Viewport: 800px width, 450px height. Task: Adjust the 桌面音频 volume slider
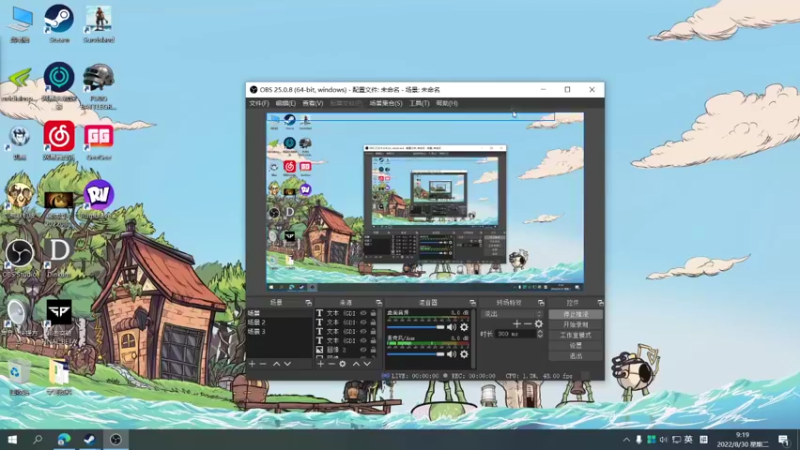click(x=416, y=327)
